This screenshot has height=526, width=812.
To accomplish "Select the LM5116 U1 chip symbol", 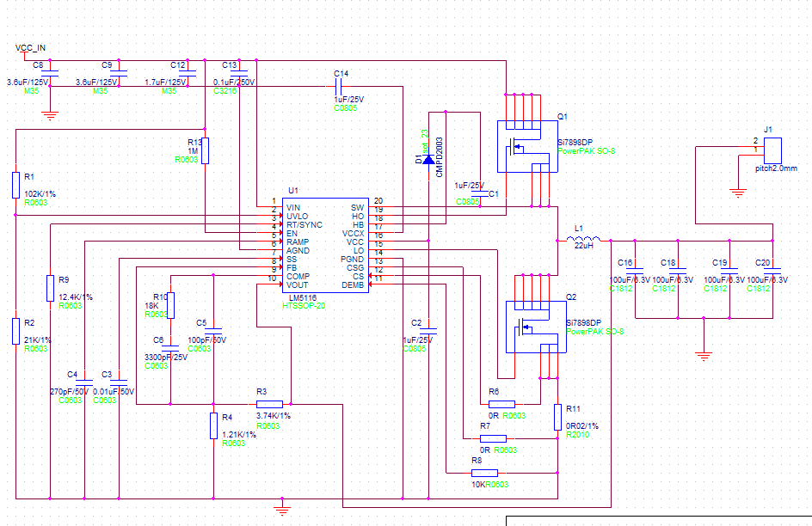I will (x=325, y=245).
